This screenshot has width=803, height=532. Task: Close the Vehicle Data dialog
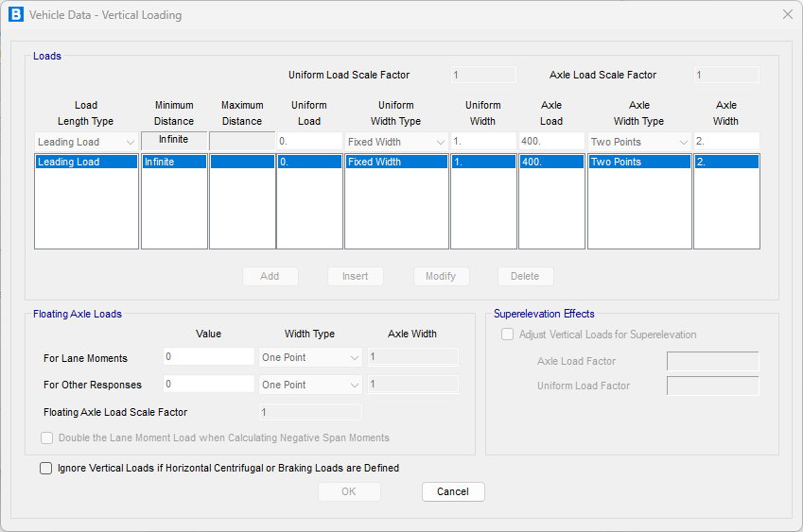coord(788,14)
